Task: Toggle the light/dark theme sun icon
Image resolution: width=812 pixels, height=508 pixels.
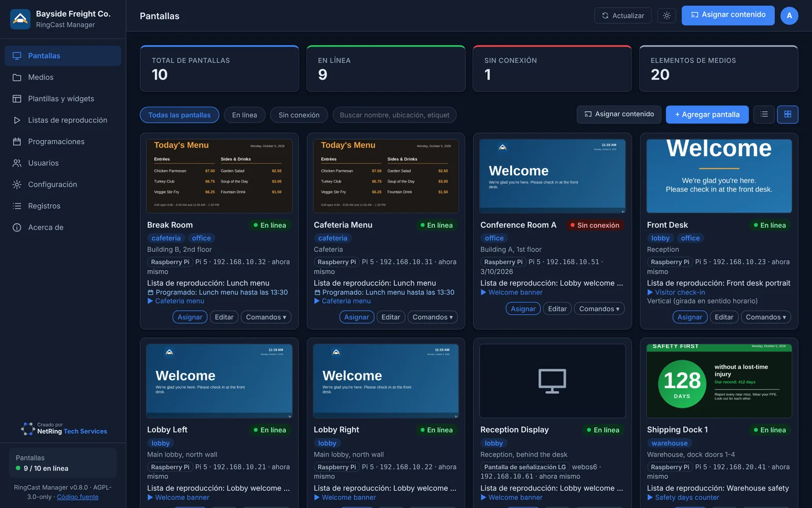Action: coord(667,16)
